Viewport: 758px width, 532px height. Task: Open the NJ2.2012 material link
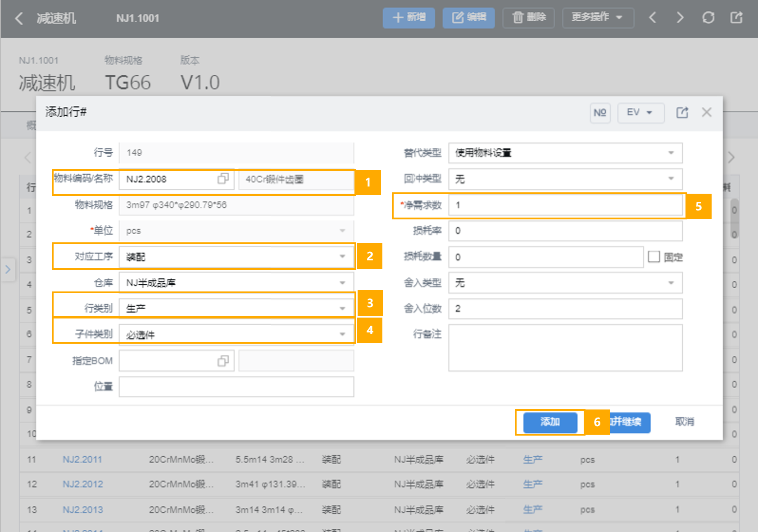83,484
